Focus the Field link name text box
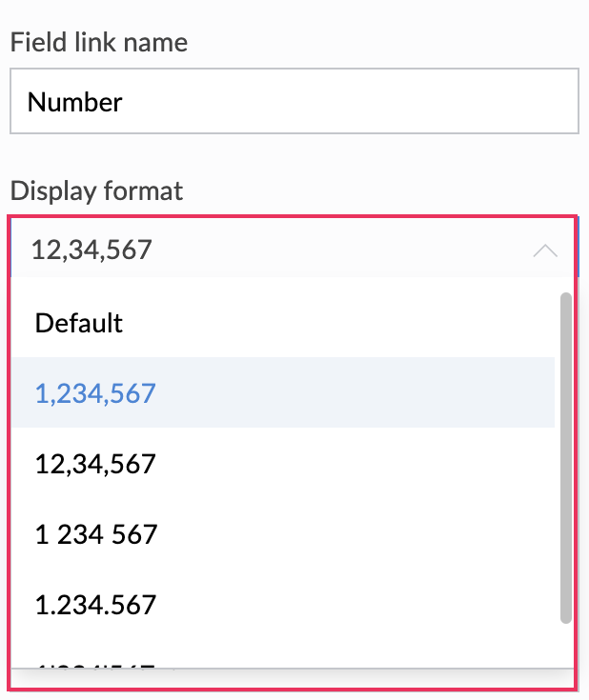589x700 pixels. click(x=294, y=101)
